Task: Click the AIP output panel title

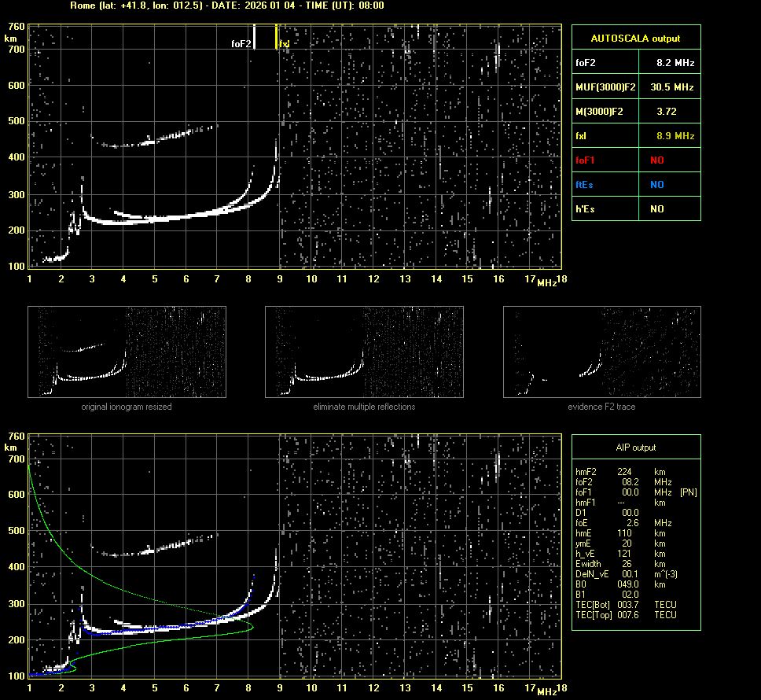Action: coord(635,448)
